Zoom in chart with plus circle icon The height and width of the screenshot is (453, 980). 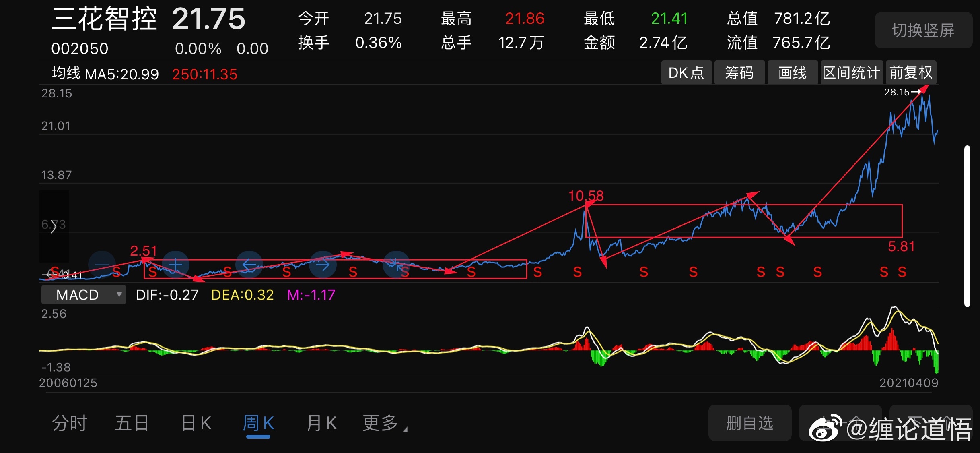(175, 265)
